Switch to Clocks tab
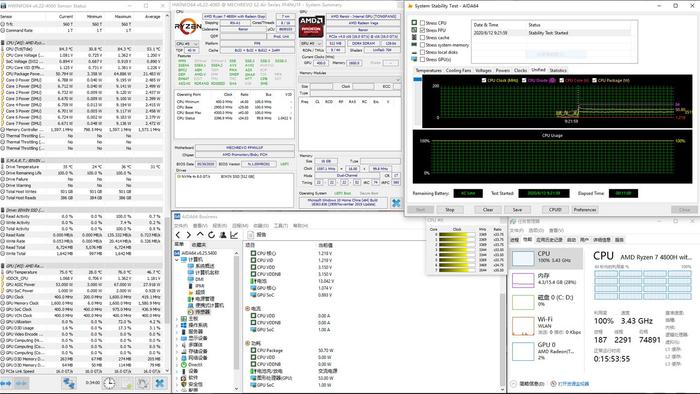Viewport: 700px width, 394px height. click(x=521, y=71)
